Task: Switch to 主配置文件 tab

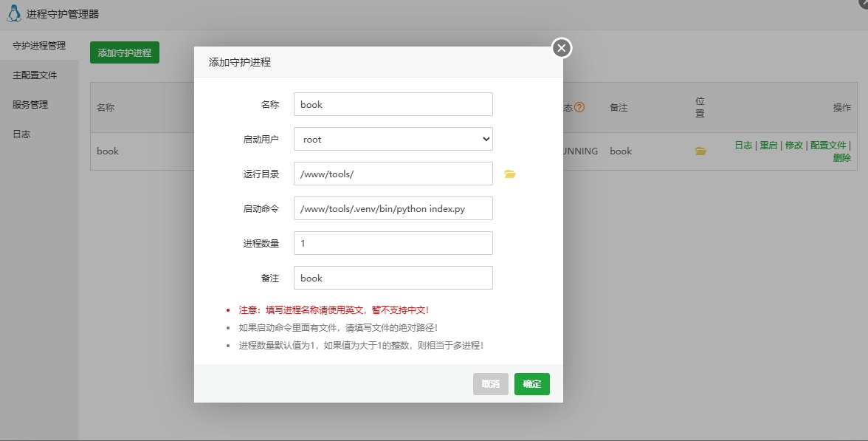Action: click(x=35, y=75)
